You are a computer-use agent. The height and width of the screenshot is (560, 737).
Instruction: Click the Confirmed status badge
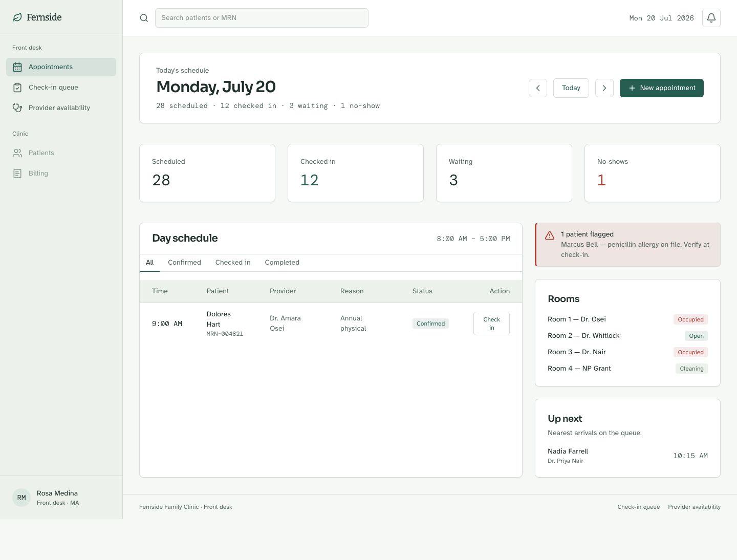click(430, 324)
